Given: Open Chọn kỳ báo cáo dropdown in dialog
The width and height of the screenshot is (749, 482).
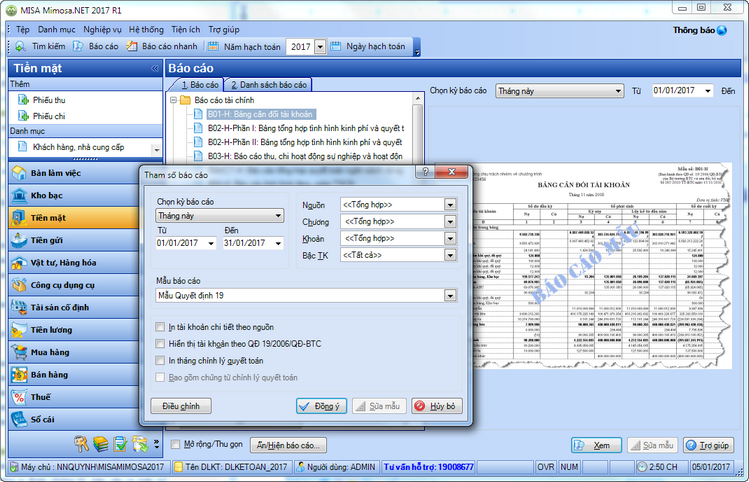Looking at the screenshot, I should tap(220, 216).
